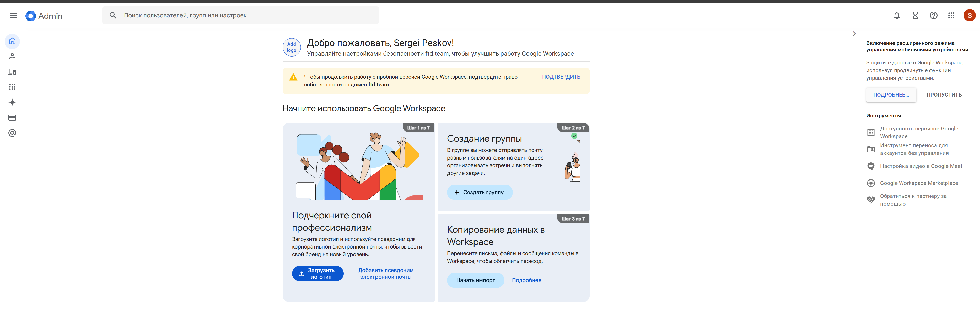
Task: Click the Копирование данных в Workspace heading
Action: [x=496, y=236]
